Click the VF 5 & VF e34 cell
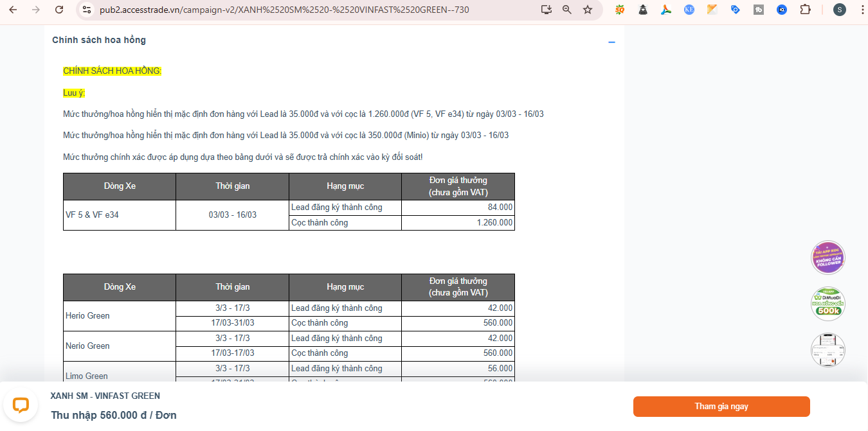The image size is (868, 431). click(x=120, y=215)
